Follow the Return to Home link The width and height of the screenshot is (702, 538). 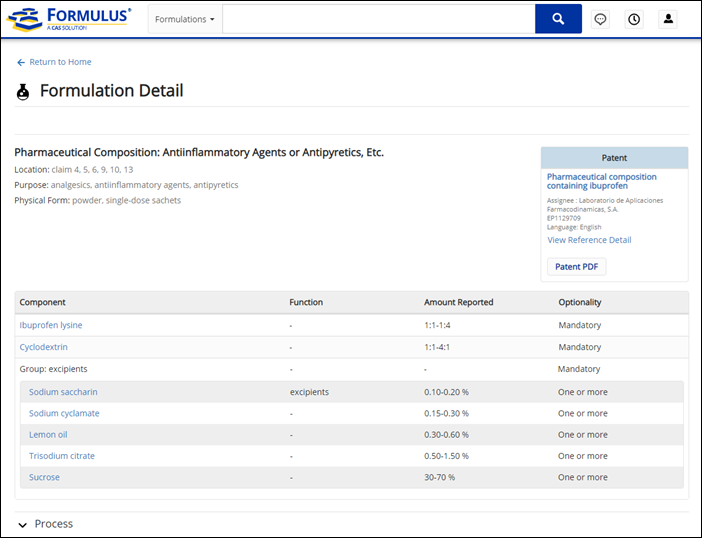tap(60, 62)
